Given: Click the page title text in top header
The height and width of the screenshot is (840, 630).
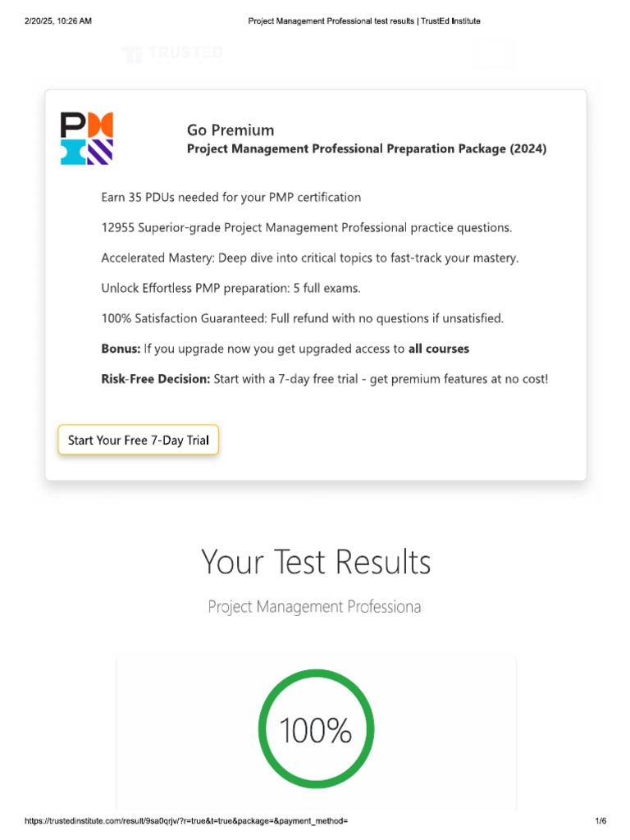Looking at the screenshot, I should point(364,21).
